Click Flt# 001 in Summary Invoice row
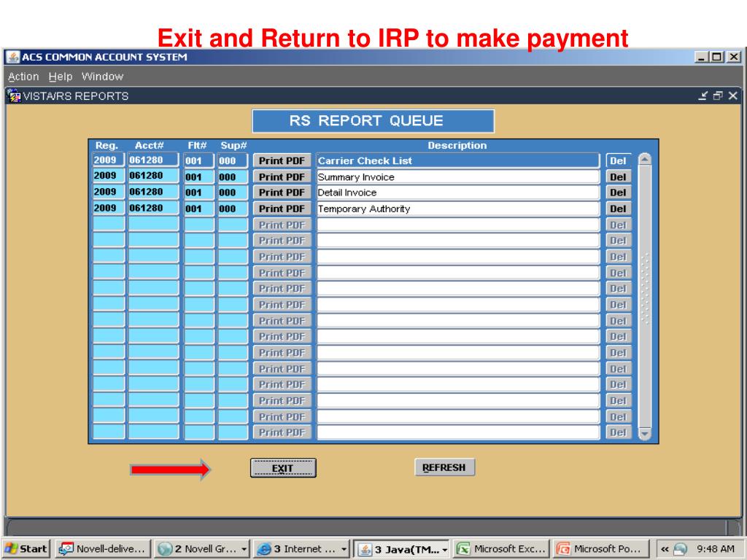The width and height of the screenshot is (747, 560). (x=199, y=177)
